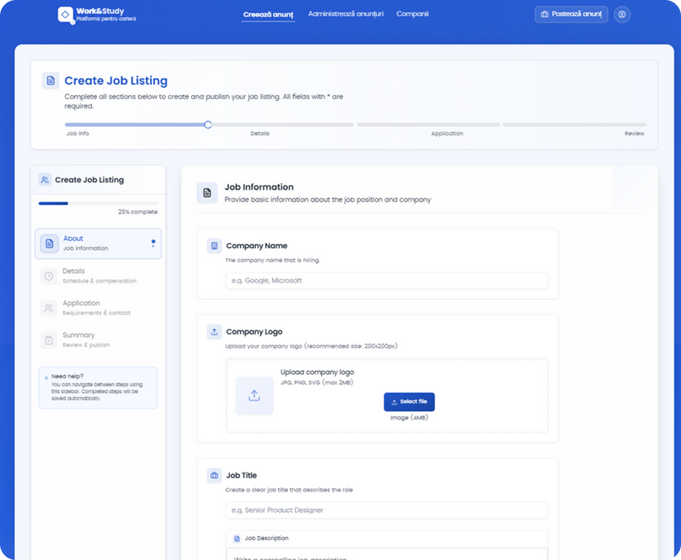Click the Select file button
681x560 pixels.
click(x=409, y=402)
